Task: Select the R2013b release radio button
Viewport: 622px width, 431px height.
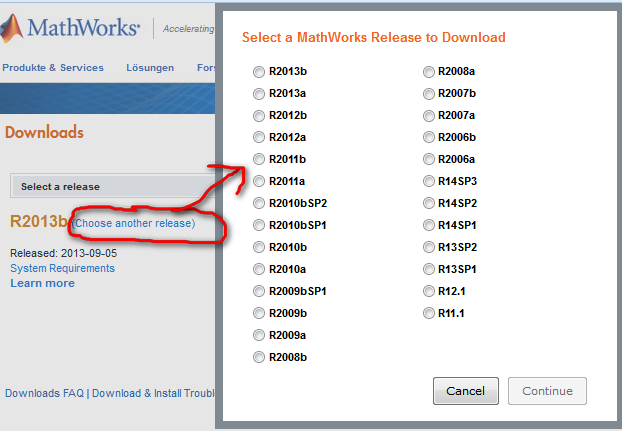Action: click(x=259, y=72)
